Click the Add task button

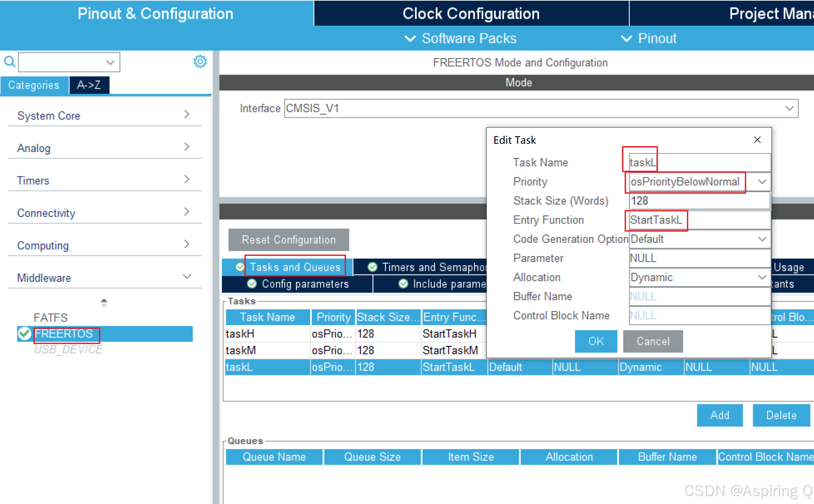[x=719, y=415]
